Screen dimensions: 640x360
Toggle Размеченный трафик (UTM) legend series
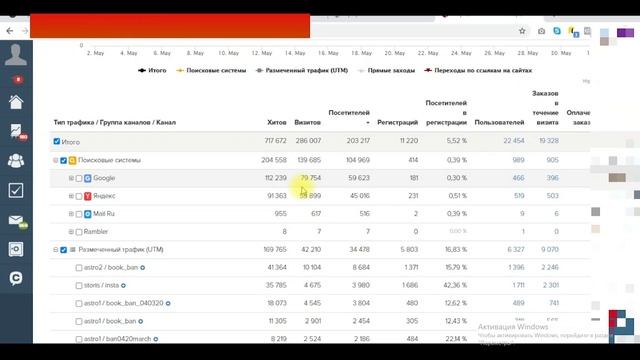tap(302, 70)
